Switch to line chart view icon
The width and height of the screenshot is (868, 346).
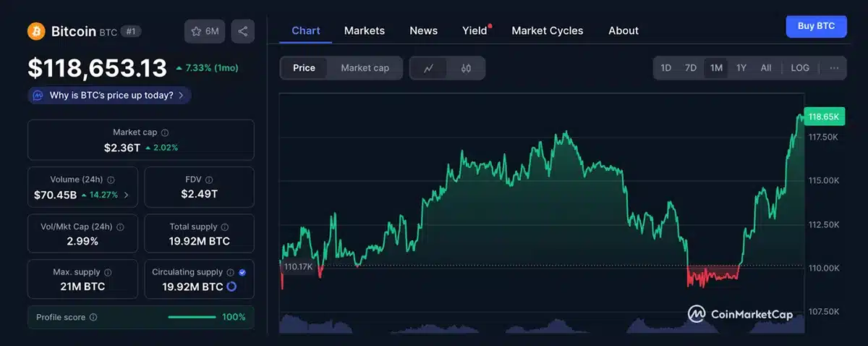[x=429, y=68]
